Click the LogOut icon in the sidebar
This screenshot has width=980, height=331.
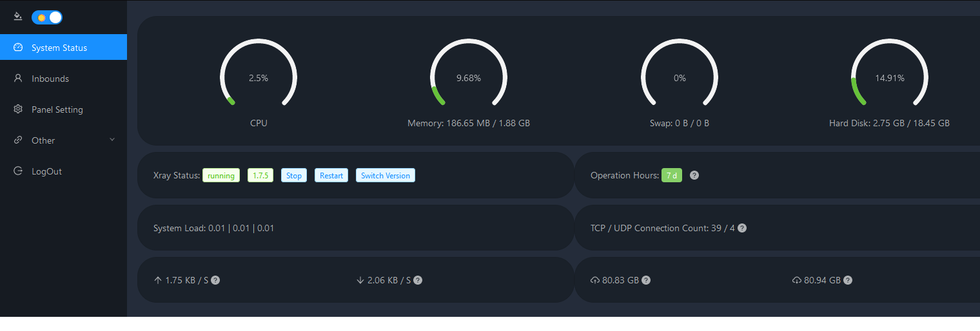[18, 171]
